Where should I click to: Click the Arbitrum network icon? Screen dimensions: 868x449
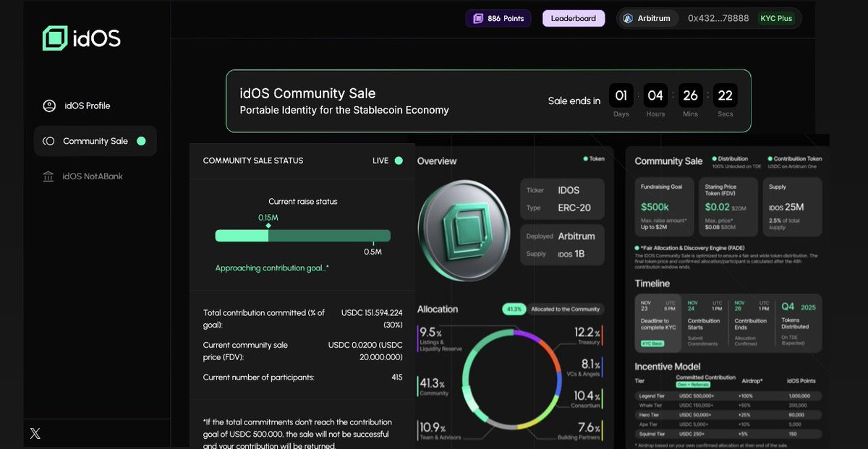(x=628, y=18)
